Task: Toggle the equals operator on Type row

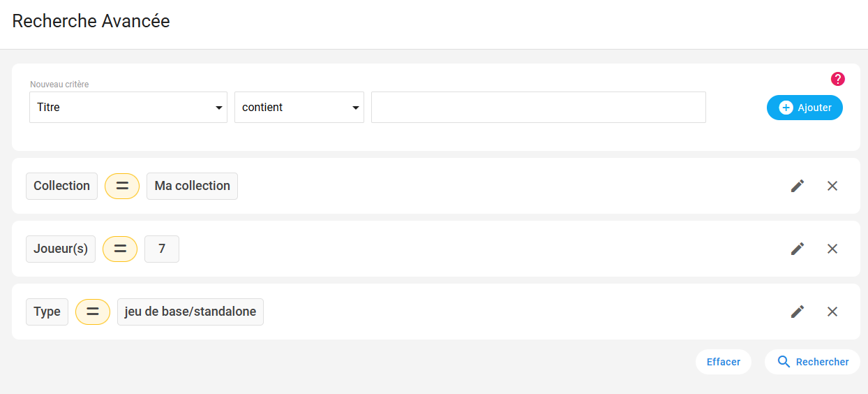Action: pyautogui.click(x=93, y=312)
